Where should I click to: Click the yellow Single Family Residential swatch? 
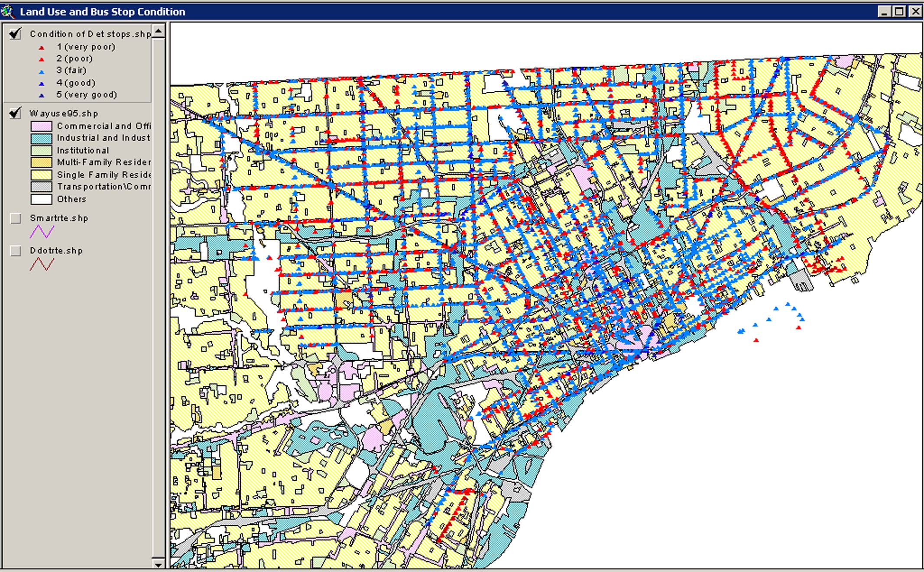pos(42,175)
